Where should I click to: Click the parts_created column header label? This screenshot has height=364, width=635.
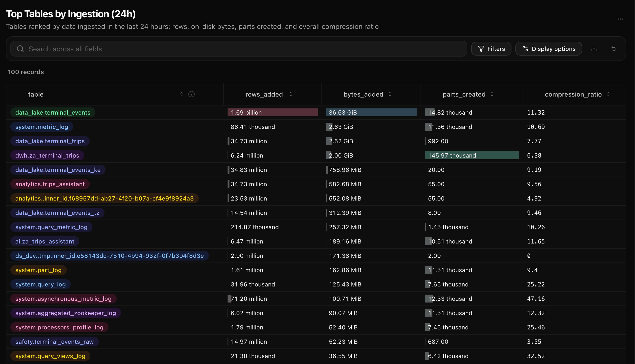464,94
